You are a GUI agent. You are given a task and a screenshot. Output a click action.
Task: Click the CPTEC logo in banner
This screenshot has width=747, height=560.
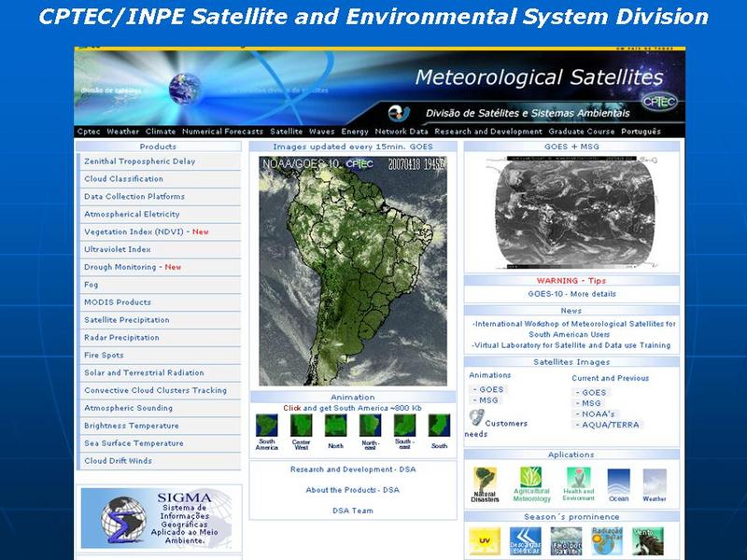coord(659,102)
